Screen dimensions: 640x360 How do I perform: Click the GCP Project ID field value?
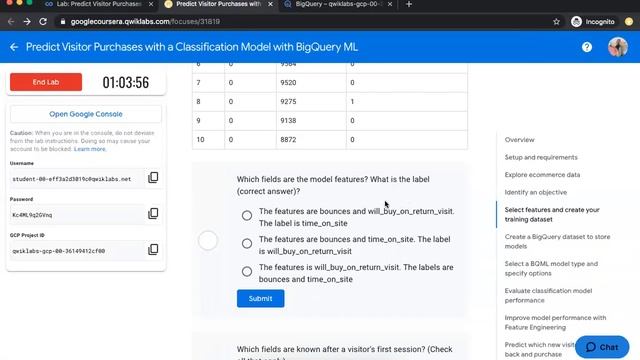[x=77, y=251]
